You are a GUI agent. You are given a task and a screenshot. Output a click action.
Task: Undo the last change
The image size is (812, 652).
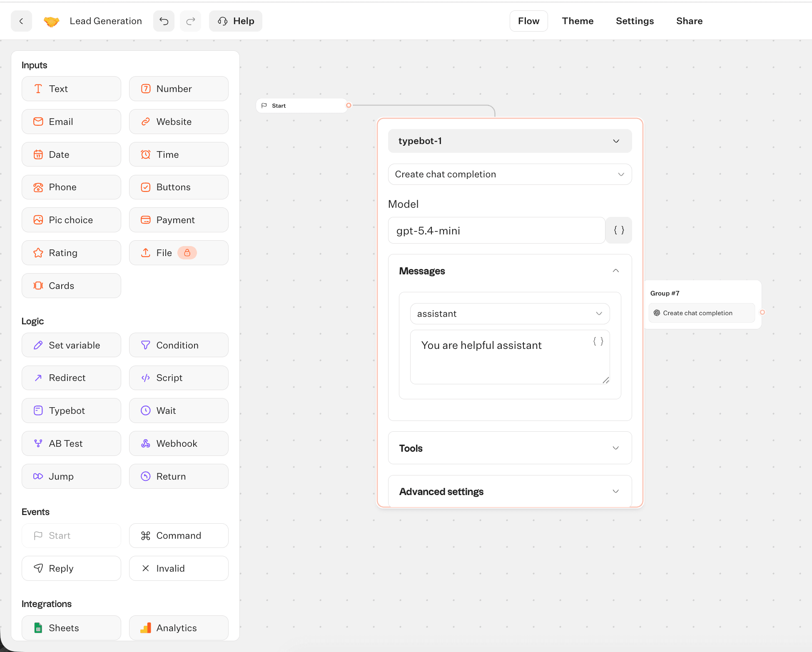(x=164, y=21)
